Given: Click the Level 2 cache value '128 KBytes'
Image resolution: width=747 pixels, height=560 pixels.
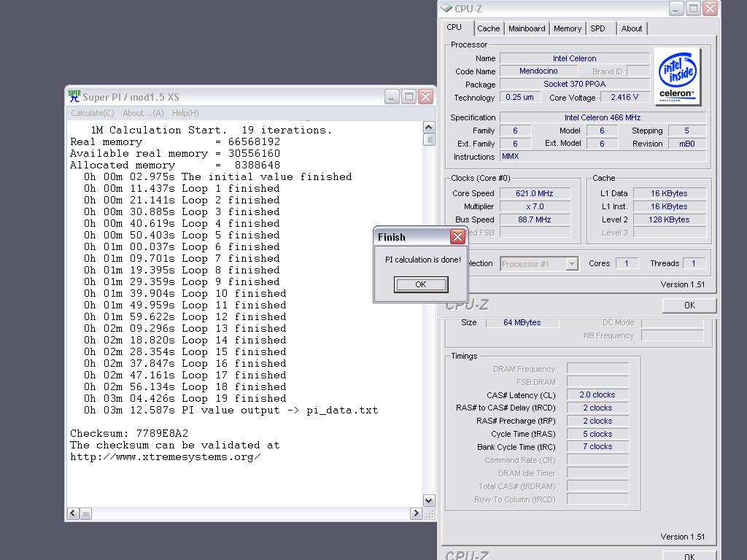Looking at the screenshot, I should [669, 219].
